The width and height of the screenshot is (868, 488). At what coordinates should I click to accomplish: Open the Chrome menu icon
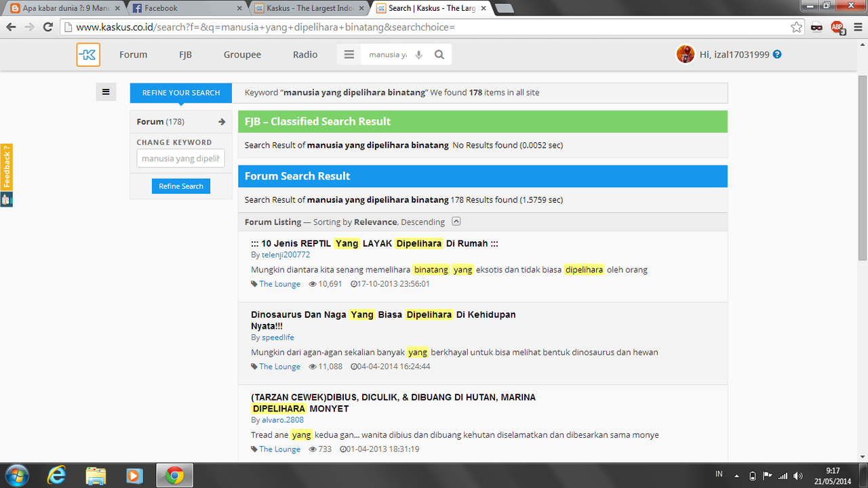click(856, 27)
